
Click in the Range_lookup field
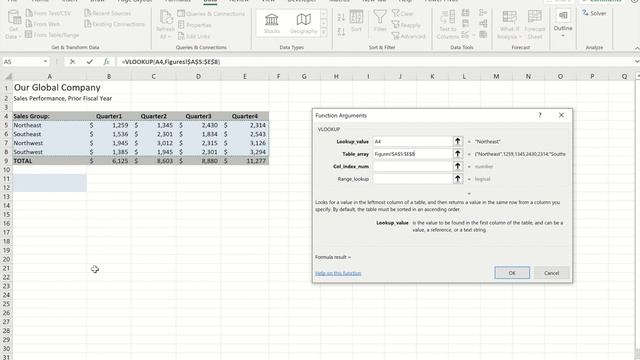412,179
